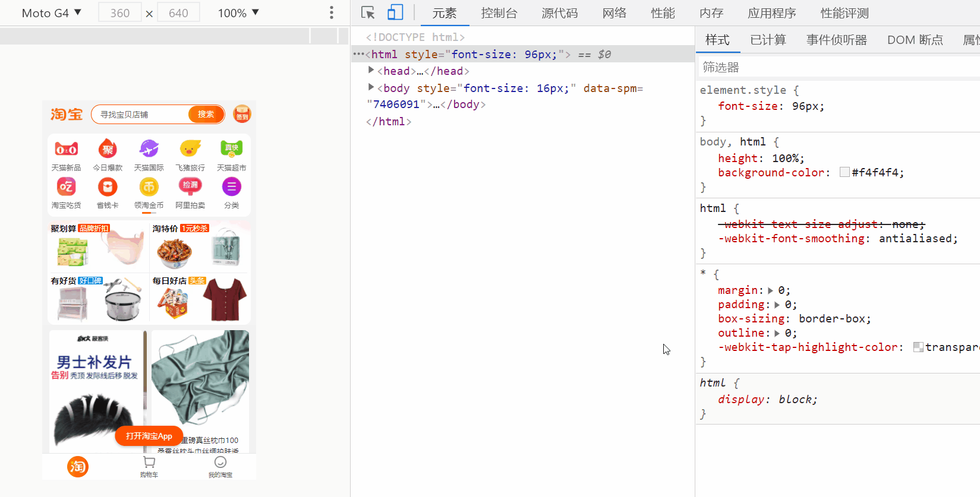Screen dimensions: 980x497
Task: Open the green silk scarf product card
Action: pos(200,392)
